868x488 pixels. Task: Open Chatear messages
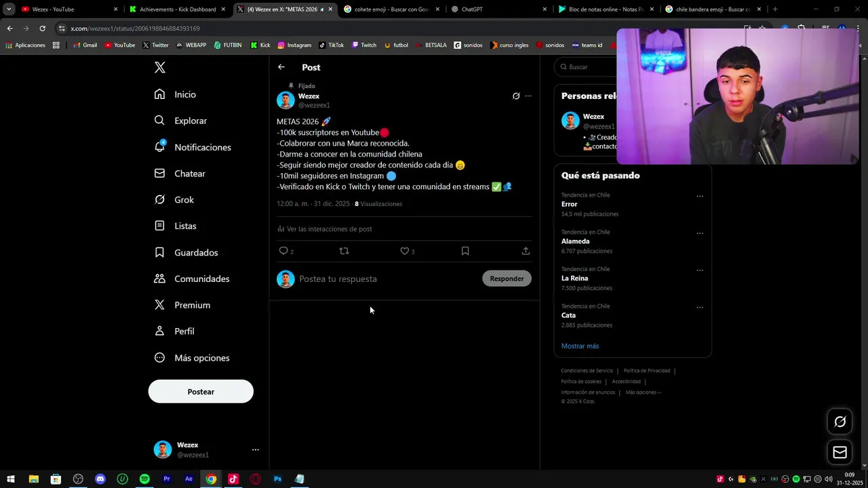click(180, 174)
